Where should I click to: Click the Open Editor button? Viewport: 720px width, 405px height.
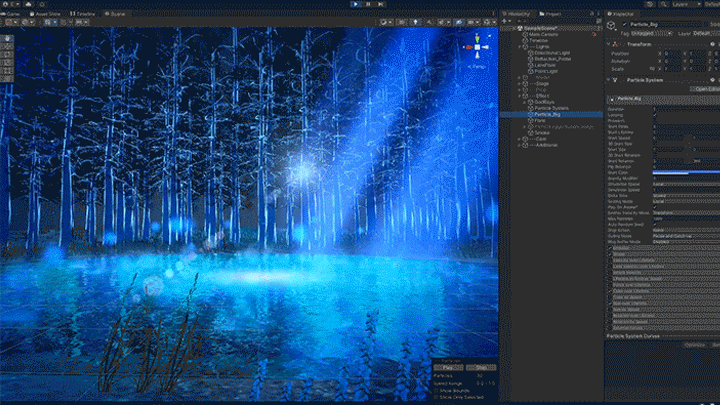coord(705,89)
